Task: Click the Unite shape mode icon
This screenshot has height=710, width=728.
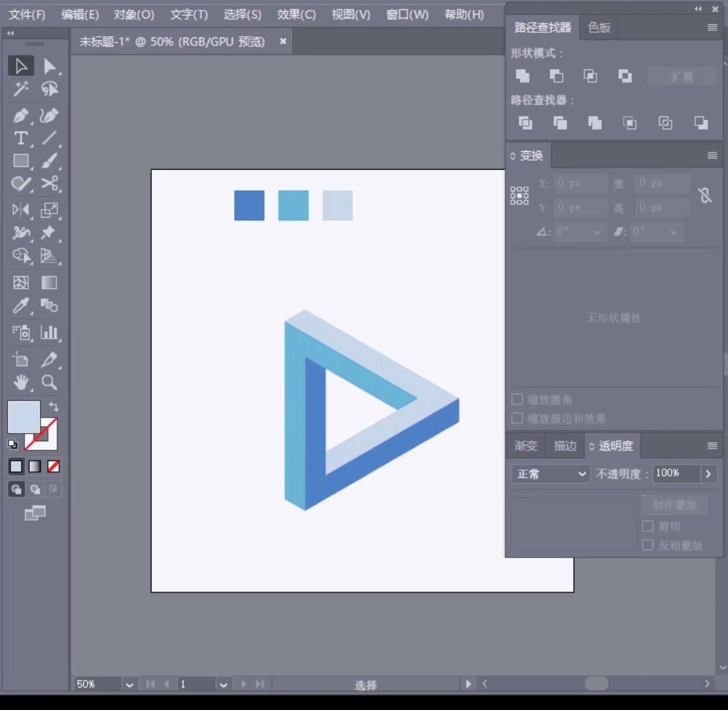Action: (523, 76)
